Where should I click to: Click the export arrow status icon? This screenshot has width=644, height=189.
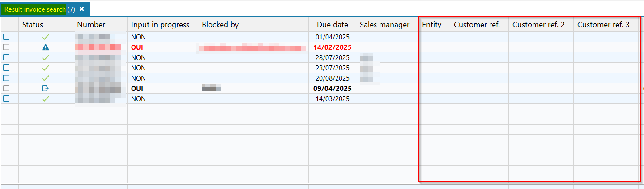pyautogui.click(x=45, y=88)
